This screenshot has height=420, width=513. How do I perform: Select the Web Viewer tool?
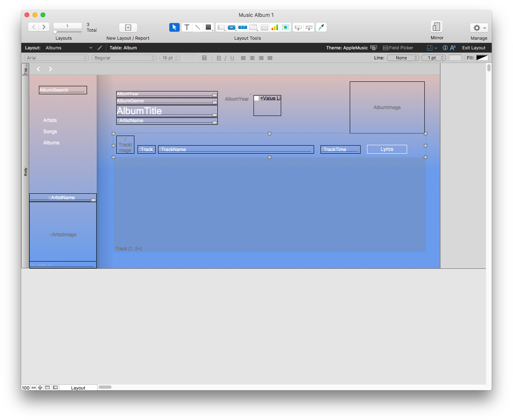pos(286,27)
